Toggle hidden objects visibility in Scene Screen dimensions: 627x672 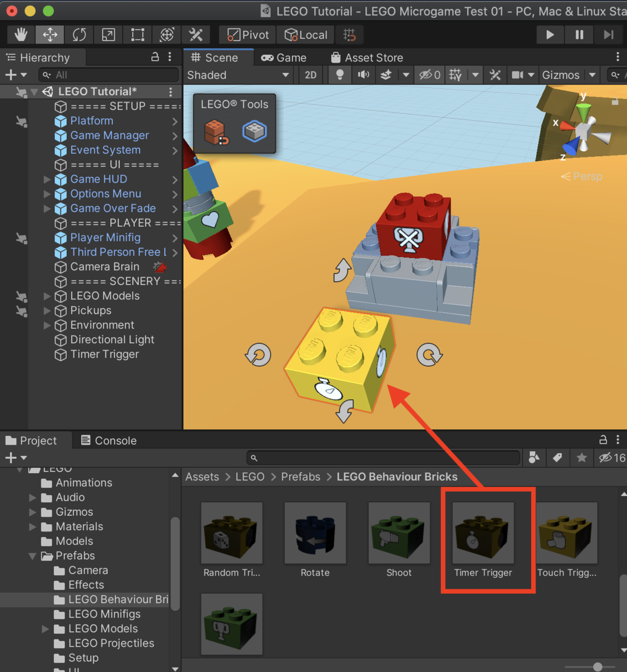tap(430, 75)
